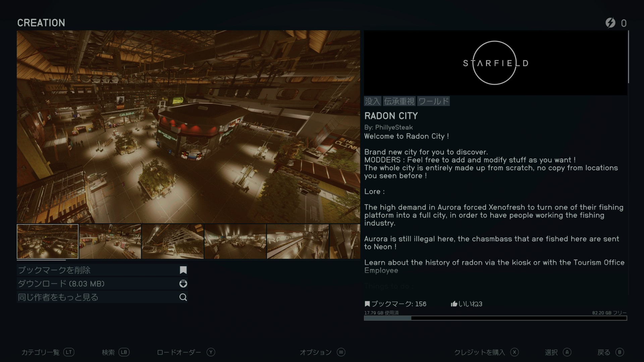Click the thumbs-up like icon
The height and width of the screenshot is (362, 644).
point(454,304)
